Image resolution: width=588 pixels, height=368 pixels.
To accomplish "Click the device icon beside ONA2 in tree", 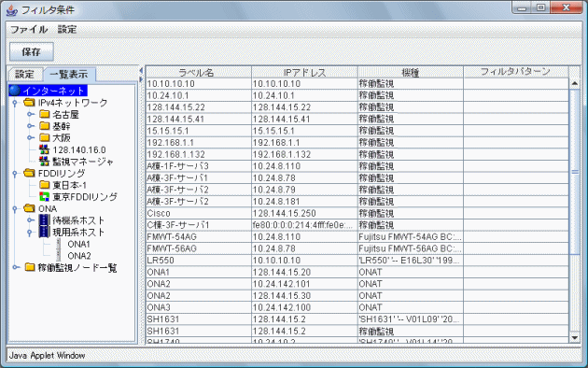I will point(58,256).
